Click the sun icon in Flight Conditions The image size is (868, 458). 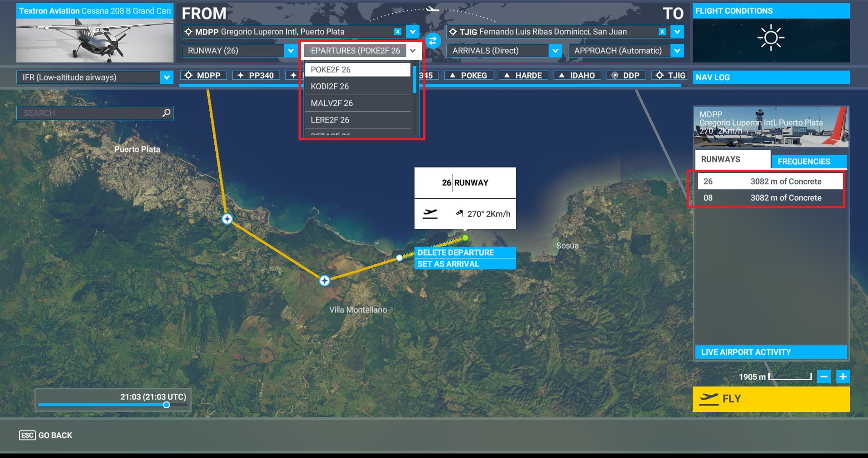point(771,38)
